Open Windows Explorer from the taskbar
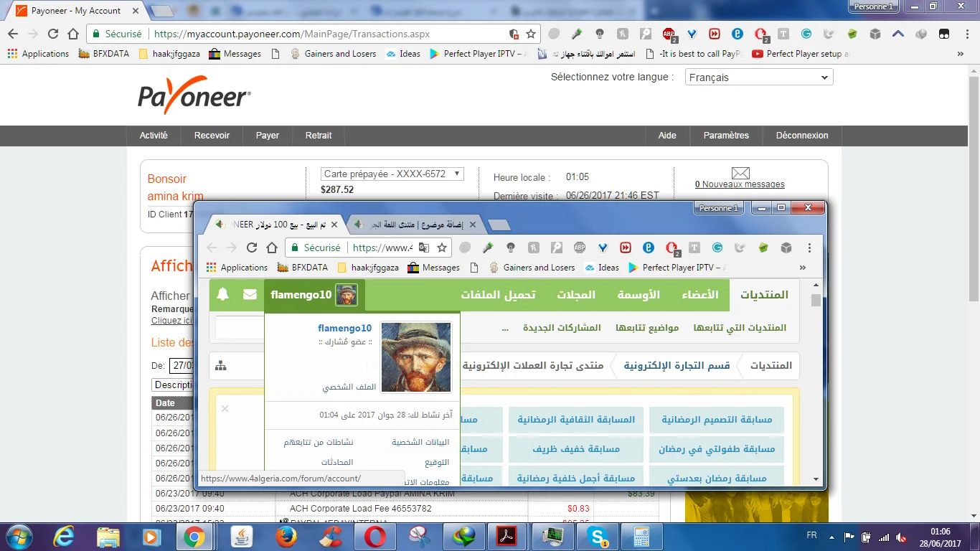The image size is (980, 551). coord(108,536)
